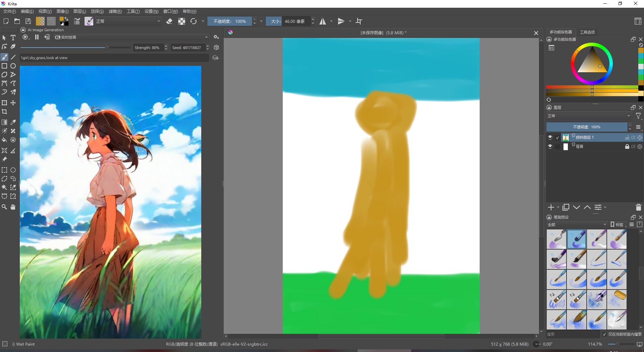Delete layer with trash icon
The height and width of the screenshot is (352, 644).
638,207
